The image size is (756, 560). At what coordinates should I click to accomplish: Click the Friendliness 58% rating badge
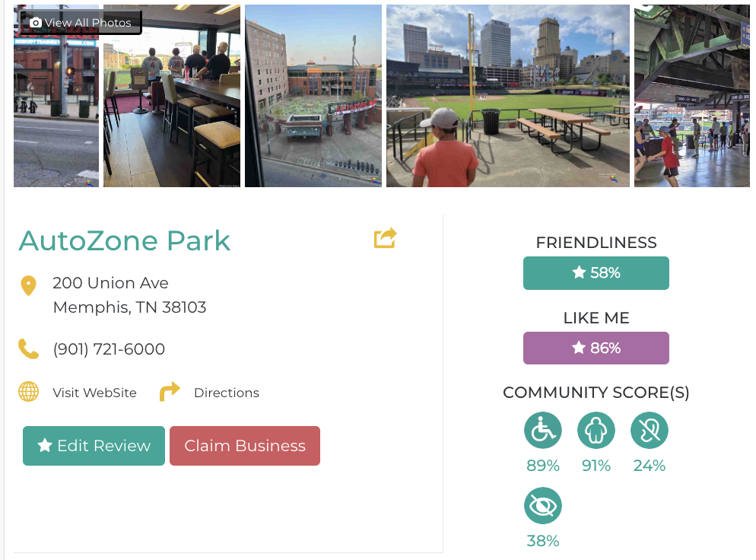click(596, 273)
